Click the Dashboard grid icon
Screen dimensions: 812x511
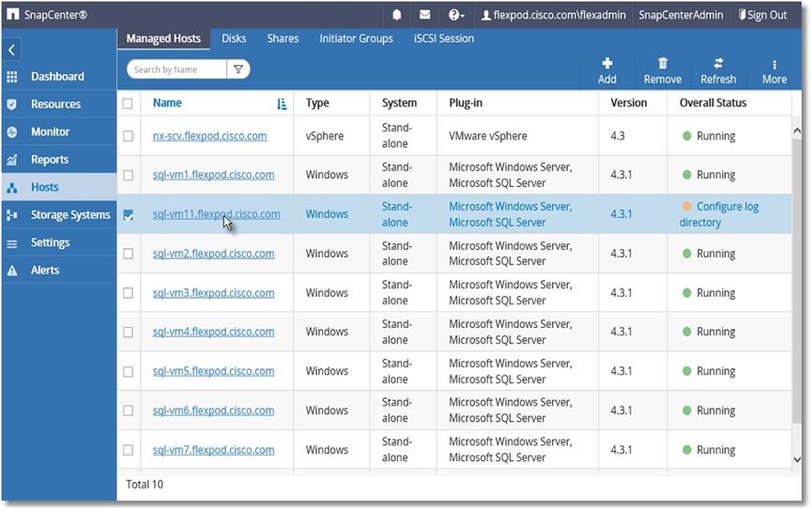tap(12, 77)
